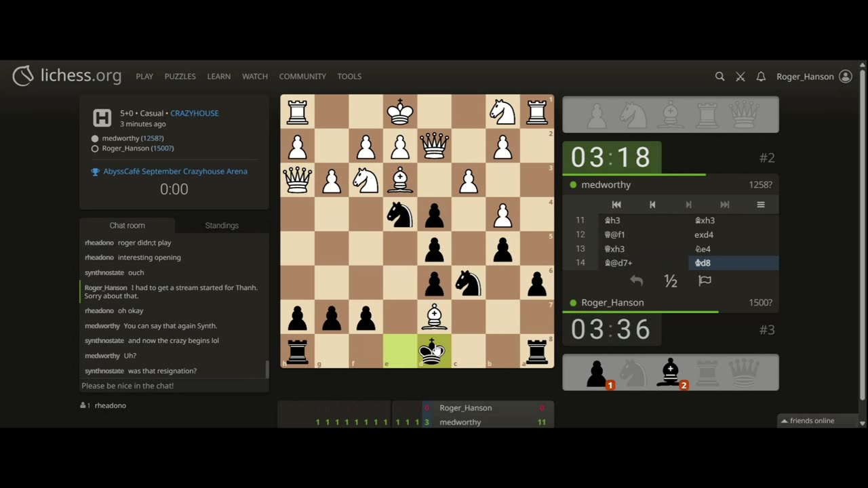
Task: Switch to the Chat room tab
Action: pos(127,225)
